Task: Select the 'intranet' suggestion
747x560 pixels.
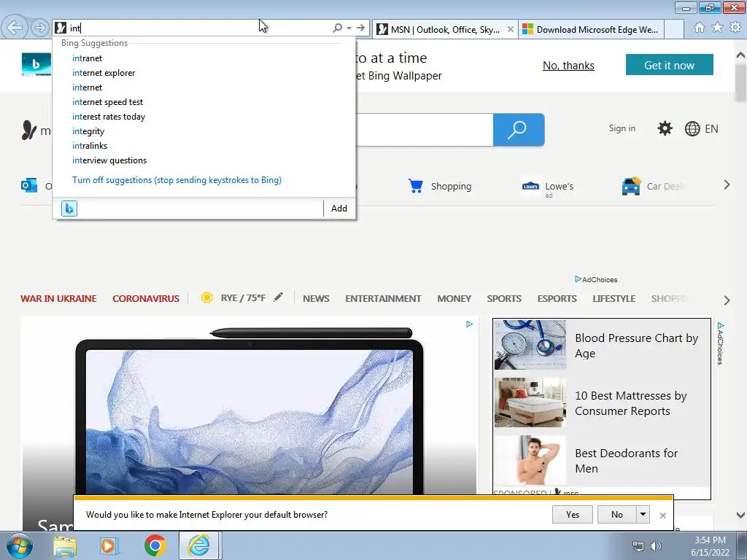Action: point(88,58)
